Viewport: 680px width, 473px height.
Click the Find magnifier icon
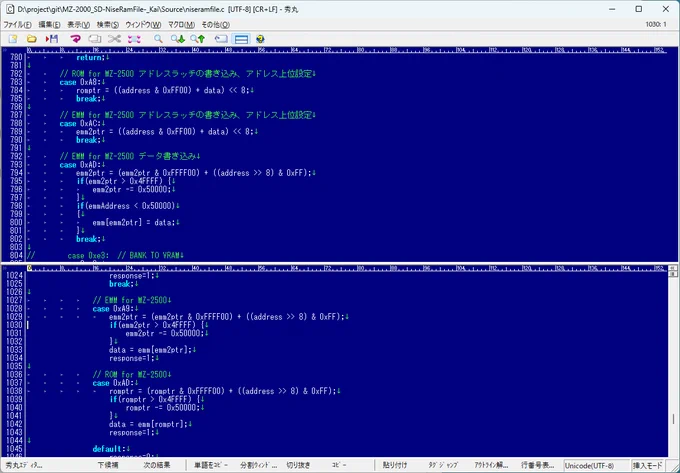point(158,39)
